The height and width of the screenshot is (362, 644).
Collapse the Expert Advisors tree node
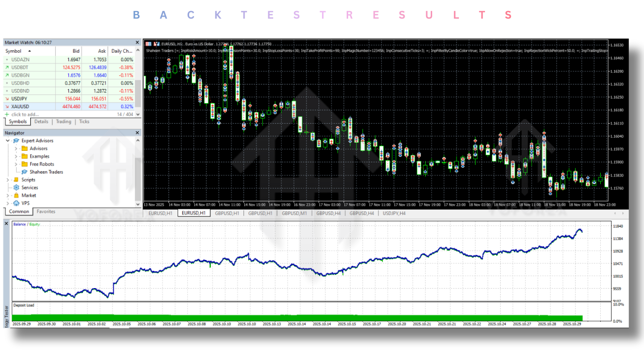point(8,141)
